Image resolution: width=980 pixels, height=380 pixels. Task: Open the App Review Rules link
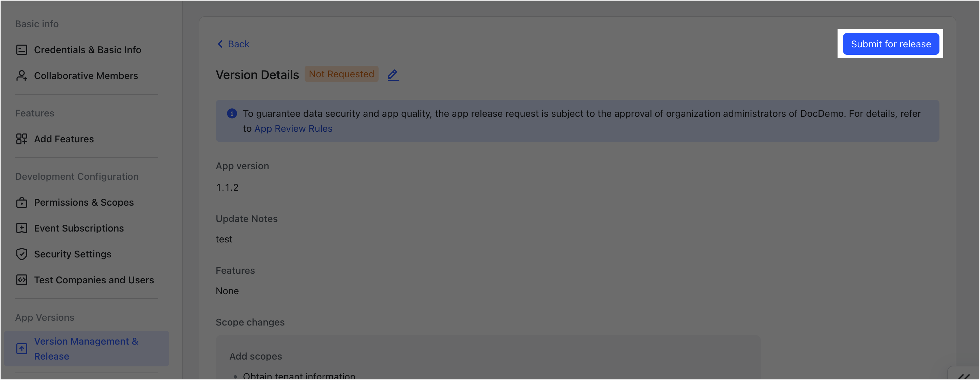point(293,129)
